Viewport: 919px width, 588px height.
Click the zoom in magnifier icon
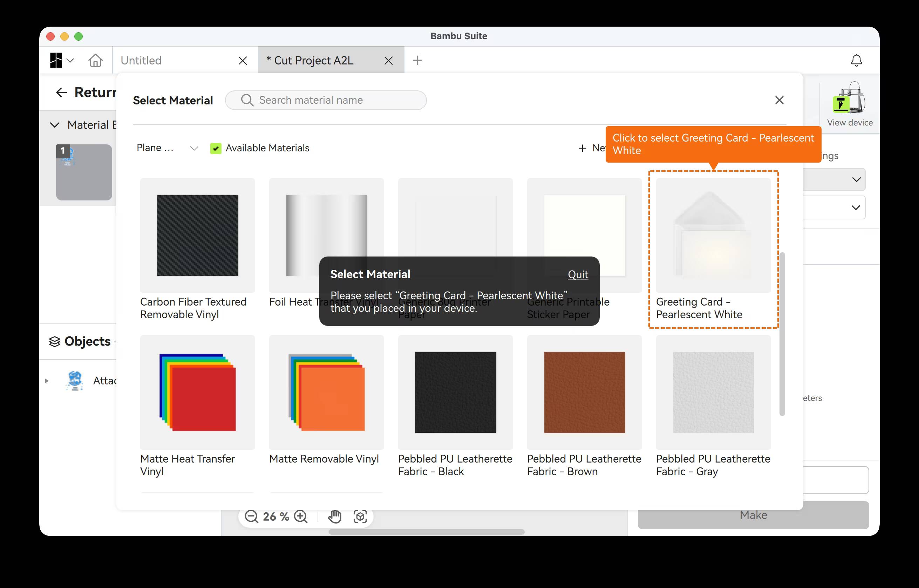point(301,516)
